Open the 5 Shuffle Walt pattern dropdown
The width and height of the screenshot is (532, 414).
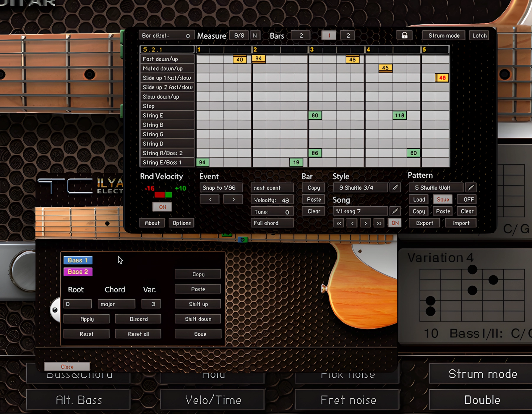(x=436, y=188)
